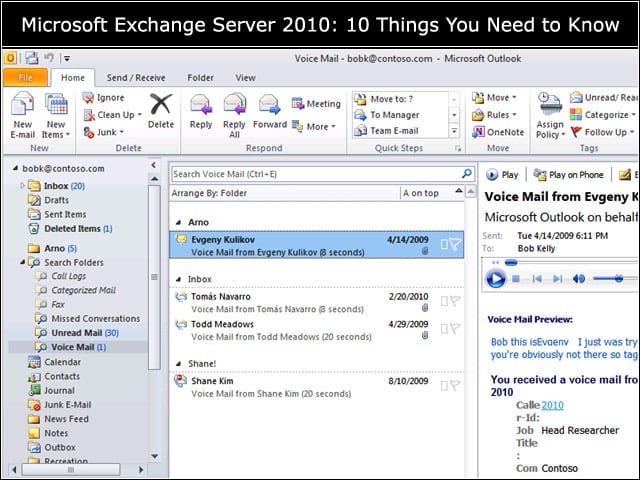The width and height of the screenshot is (640, 480).
Task: Flag the Tomás Navarro message
Action: [x=455, y=301]
